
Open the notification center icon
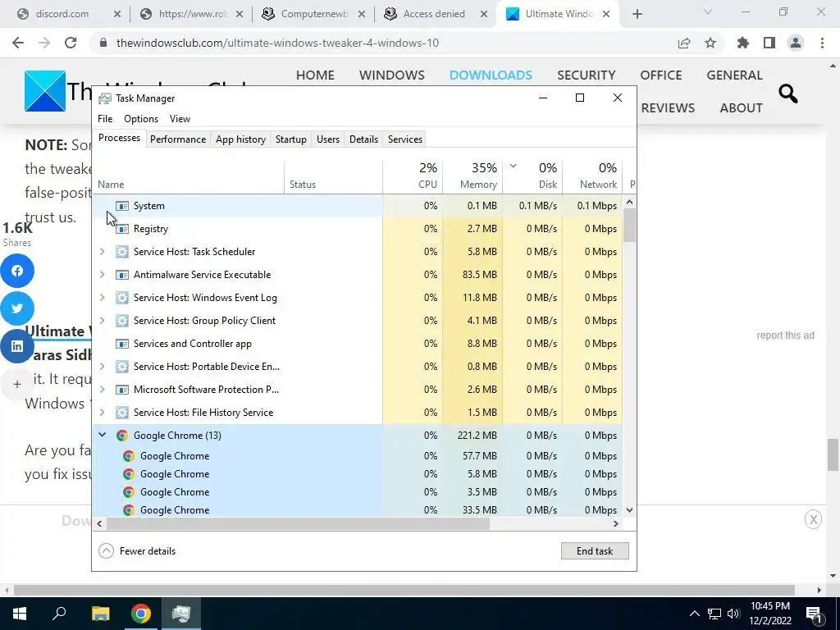click(x=813, y=614)
